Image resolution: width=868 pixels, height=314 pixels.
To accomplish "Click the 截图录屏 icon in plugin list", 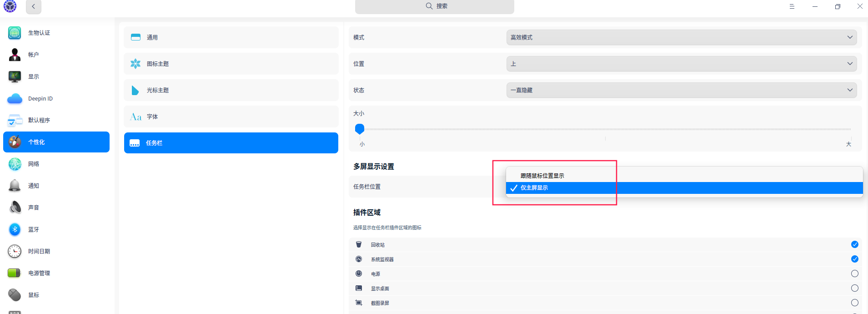I will click(359, 303).
